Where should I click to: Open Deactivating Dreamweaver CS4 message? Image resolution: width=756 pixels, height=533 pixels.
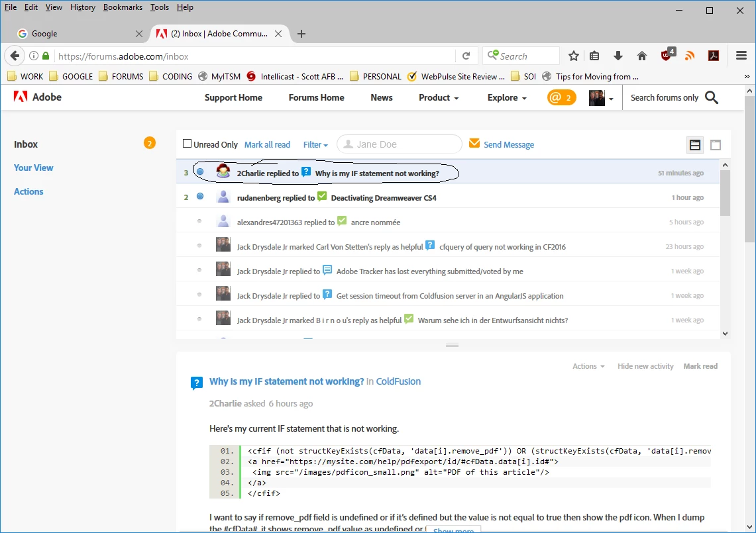click(384, 197)
